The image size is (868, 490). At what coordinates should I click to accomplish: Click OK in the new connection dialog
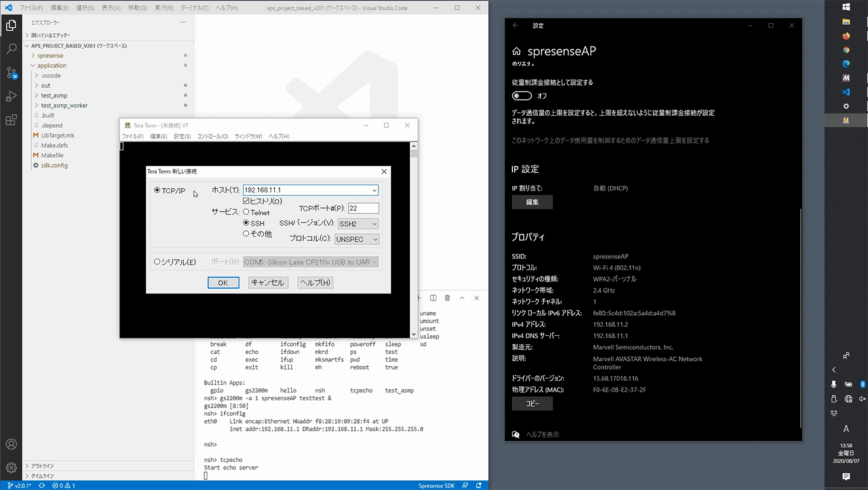223,283
